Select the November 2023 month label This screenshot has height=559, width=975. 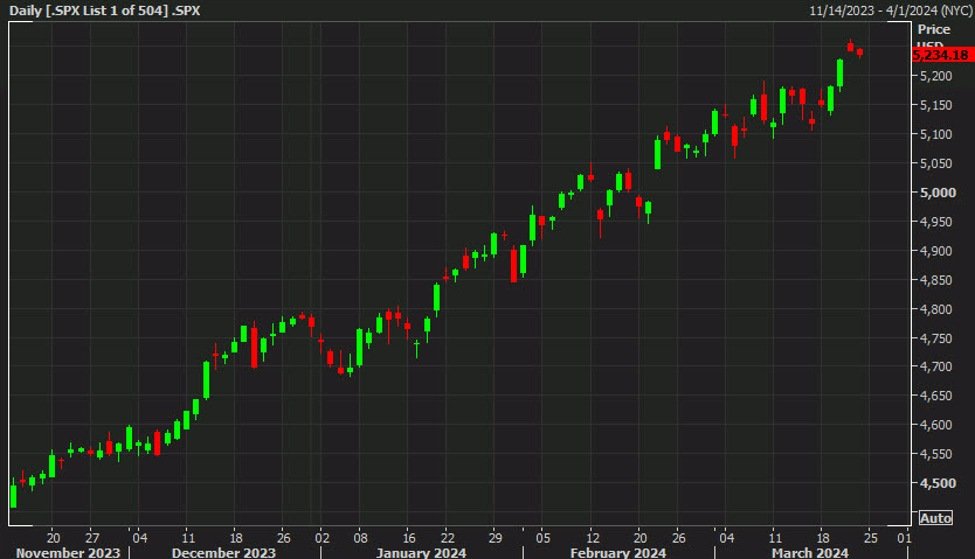68,552
